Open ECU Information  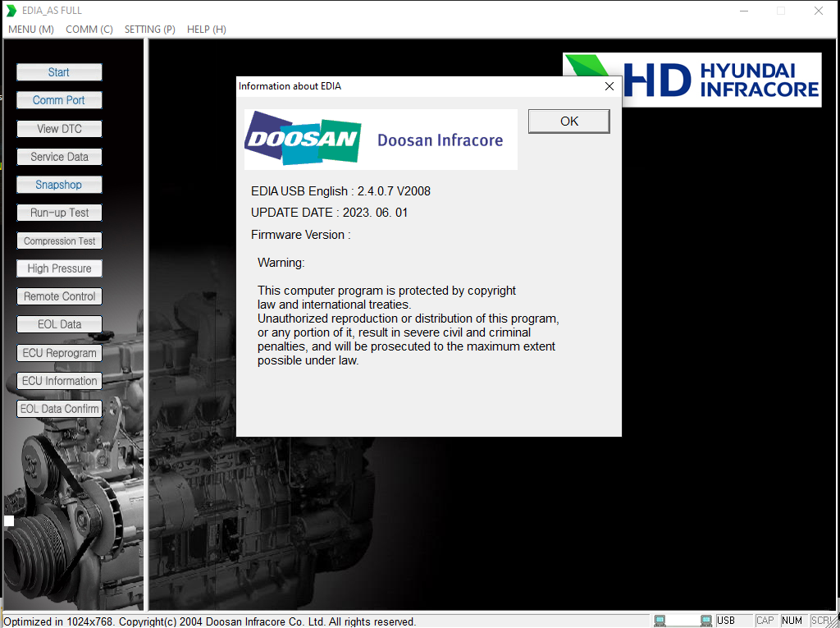tap(59, 381)
